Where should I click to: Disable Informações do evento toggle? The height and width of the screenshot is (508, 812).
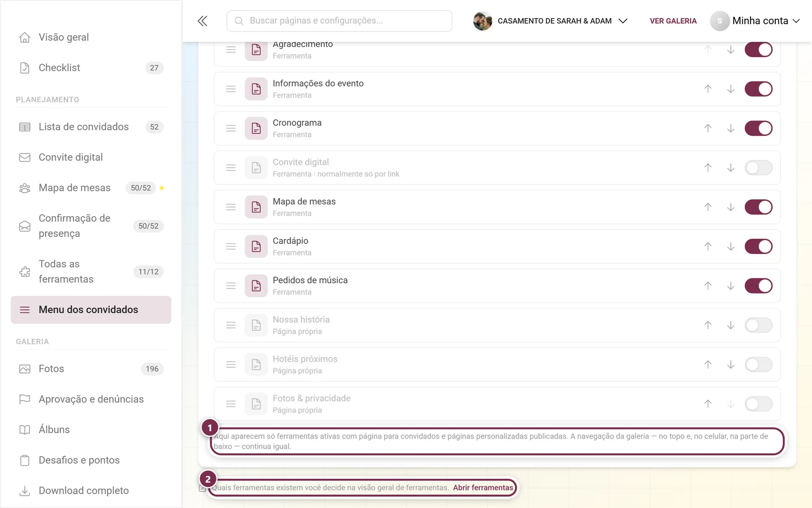758,89
